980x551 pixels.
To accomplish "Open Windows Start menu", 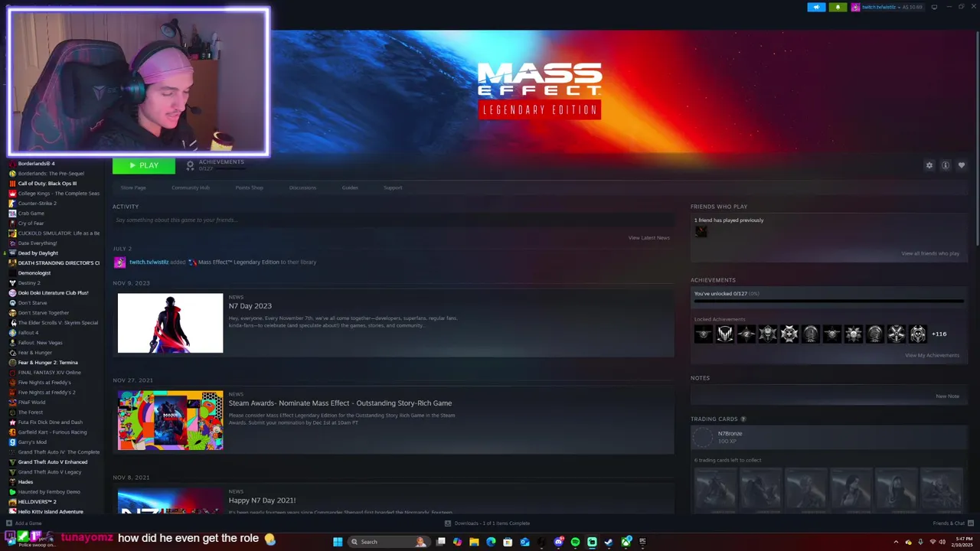I will 338,542.
